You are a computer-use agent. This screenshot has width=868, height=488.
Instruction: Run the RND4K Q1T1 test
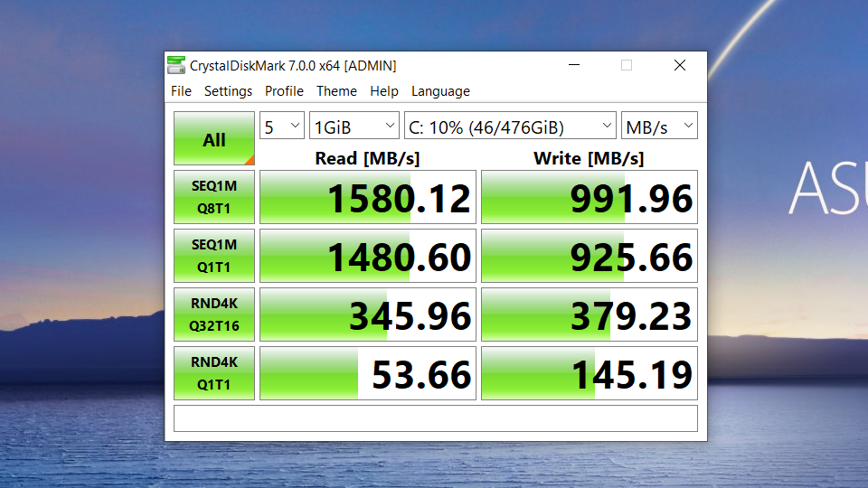[x=214, y=373]
